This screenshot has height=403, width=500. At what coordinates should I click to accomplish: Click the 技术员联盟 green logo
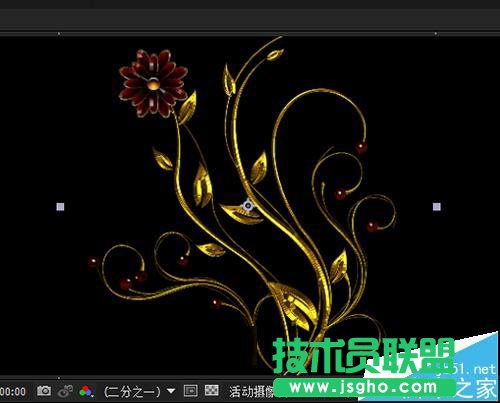click(x=363, y=355)
